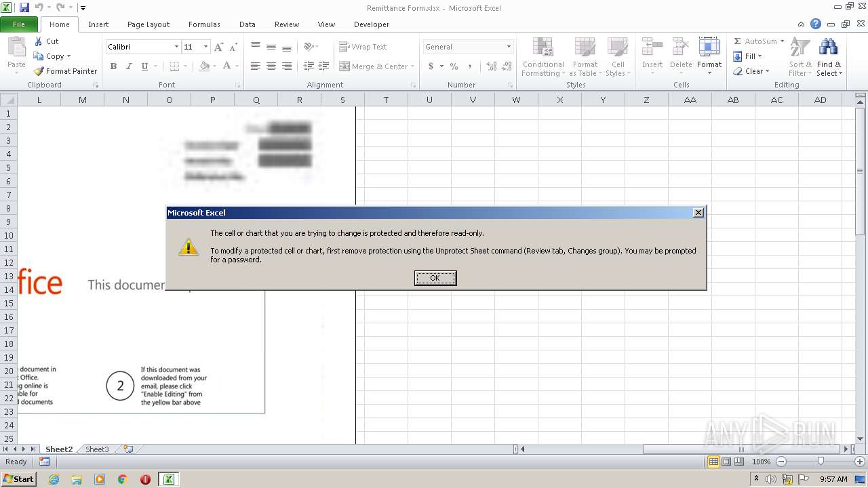Open Internet Explorer from the taskbar
Viewport: 868px width, 488px height.
[54, 479]
